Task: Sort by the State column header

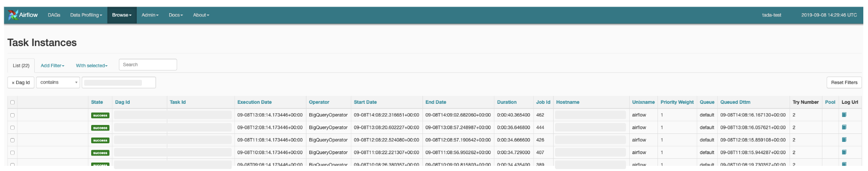Action: click(97, 102)
